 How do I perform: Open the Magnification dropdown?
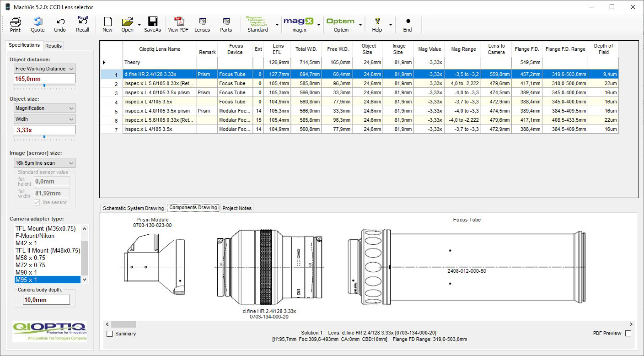click(x=44, y=108)
